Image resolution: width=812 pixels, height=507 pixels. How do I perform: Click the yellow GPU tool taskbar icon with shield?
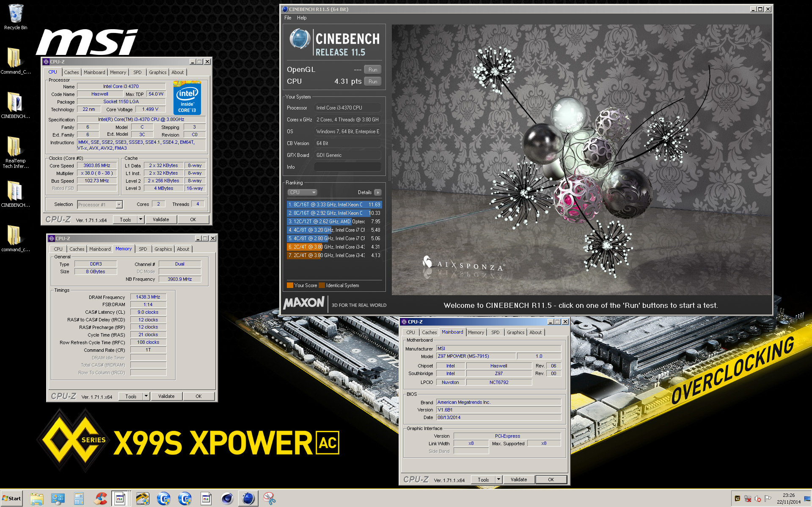tap(143, 499)
